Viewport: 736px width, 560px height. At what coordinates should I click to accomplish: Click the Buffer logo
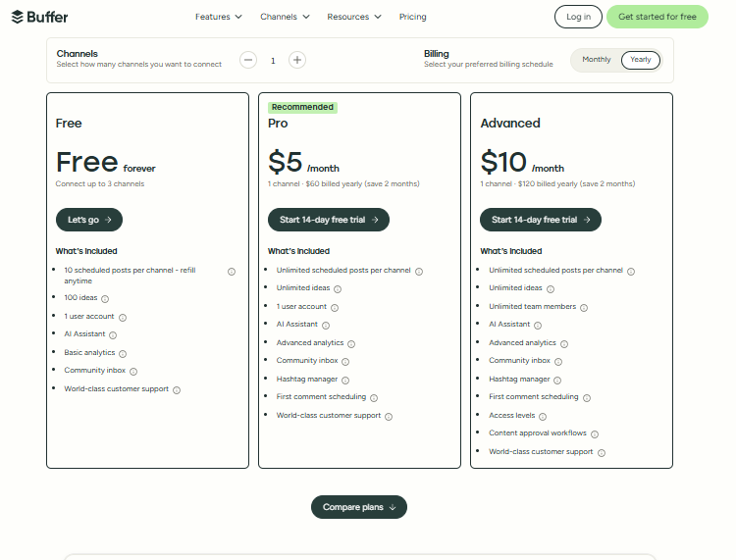[39, 17]
